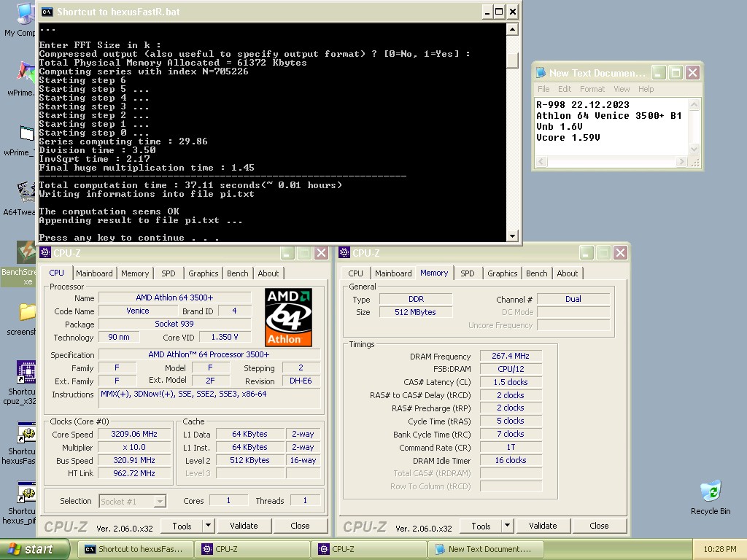
Task: Click the command prompt scroll up arrow
Action: click(512, 29)
